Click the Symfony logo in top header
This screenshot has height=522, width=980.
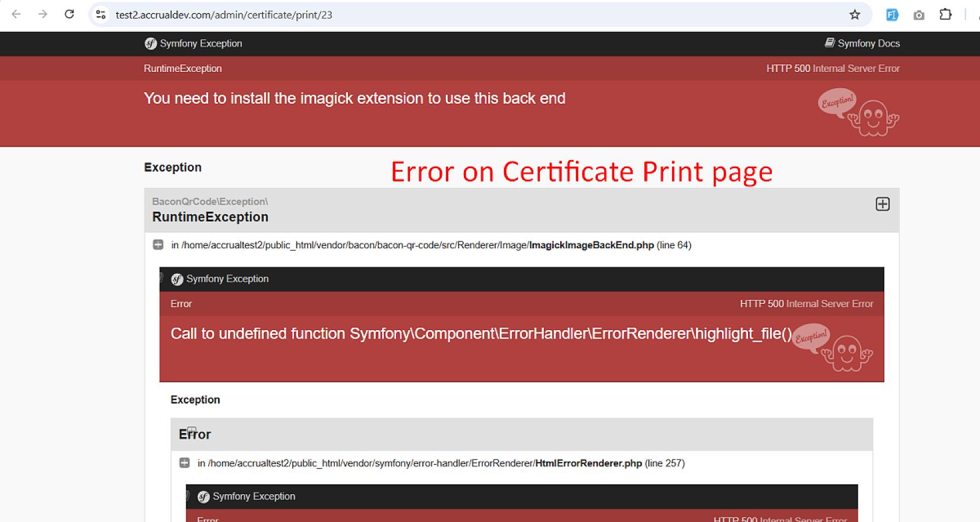click(x=151, y=43)
